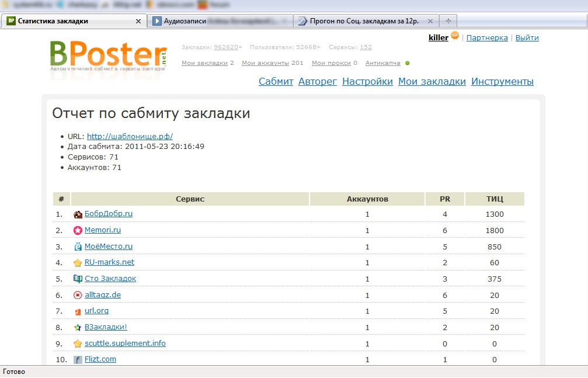Viewport: 588px width, 378px height.
Task: Click the Отчет по сабмиту закладки heading
Action: pos(151,113)
